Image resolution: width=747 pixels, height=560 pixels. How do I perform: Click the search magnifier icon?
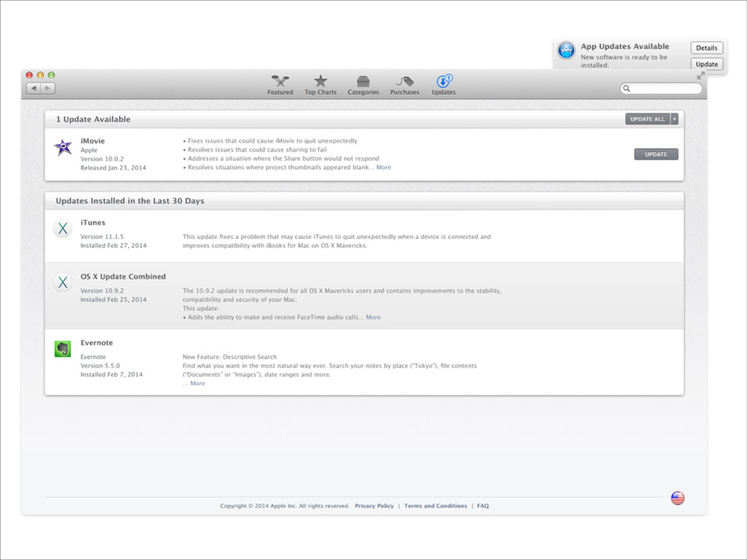tap(627, 88)
